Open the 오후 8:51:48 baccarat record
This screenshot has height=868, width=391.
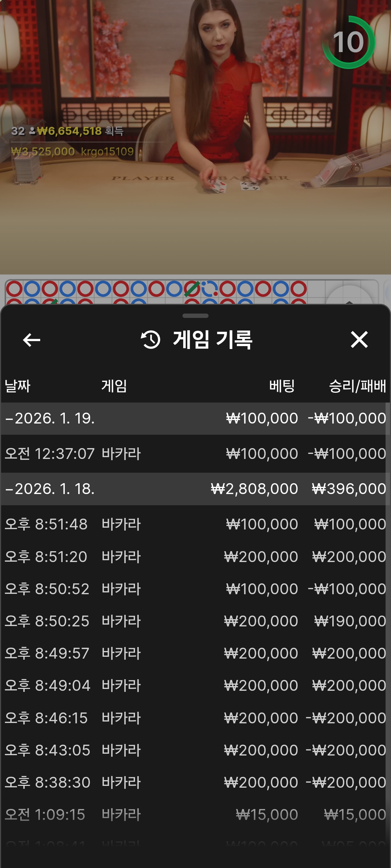pyautogui.click(x=195, y=524)
